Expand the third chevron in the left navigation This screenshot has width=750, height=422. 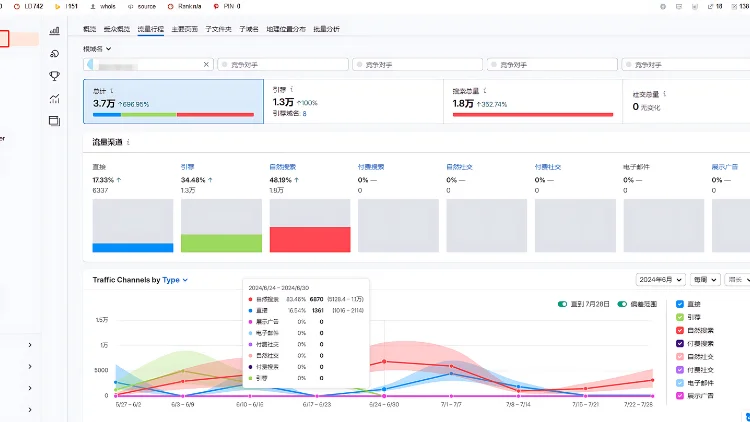[30, 388]
